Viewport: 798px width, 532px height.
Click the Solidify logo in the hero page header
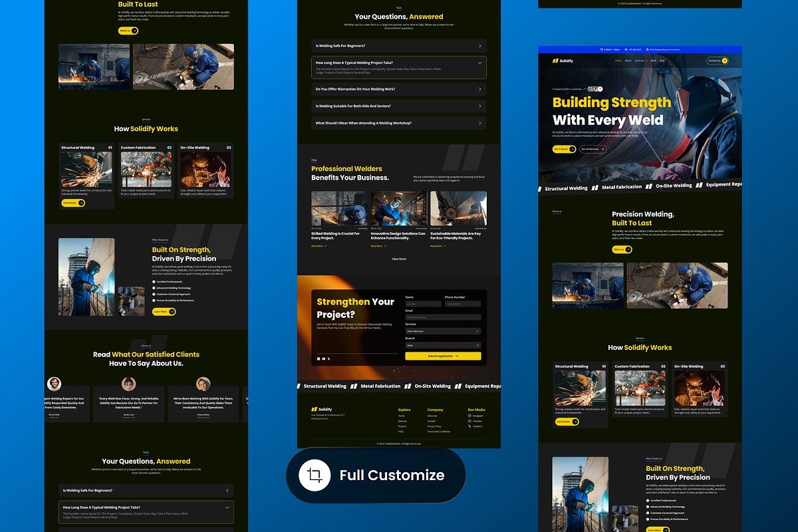563,61
